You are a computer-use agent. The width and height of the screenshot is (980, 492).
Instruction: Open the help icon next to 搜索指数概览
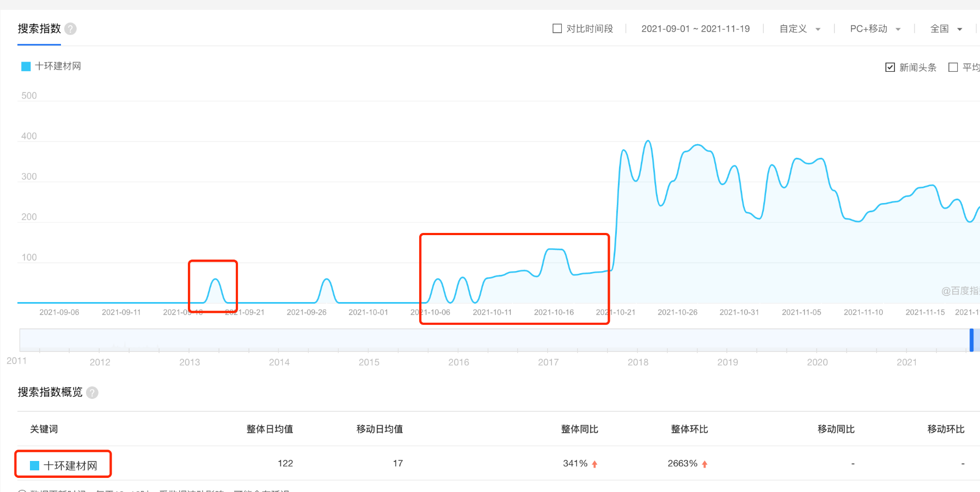pyautogui.click(x=92, y=393)
